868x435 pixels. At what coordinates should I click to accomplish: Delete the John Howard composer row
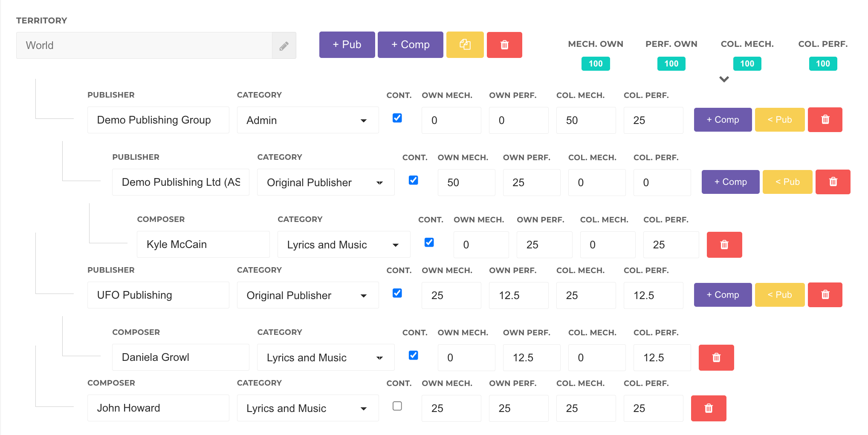[709, 408]
